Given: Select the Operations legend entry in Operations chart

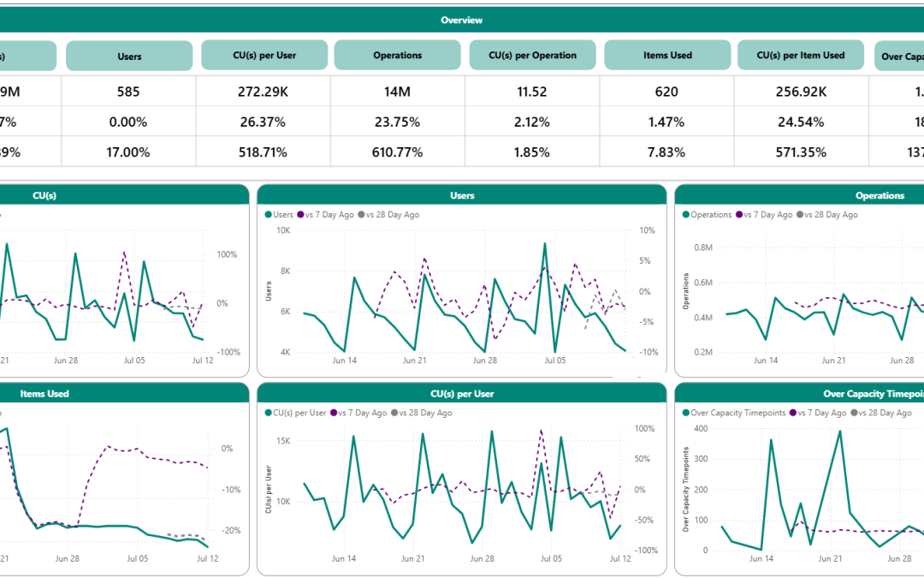Looking at the screenshot, I should coord(708,215).
